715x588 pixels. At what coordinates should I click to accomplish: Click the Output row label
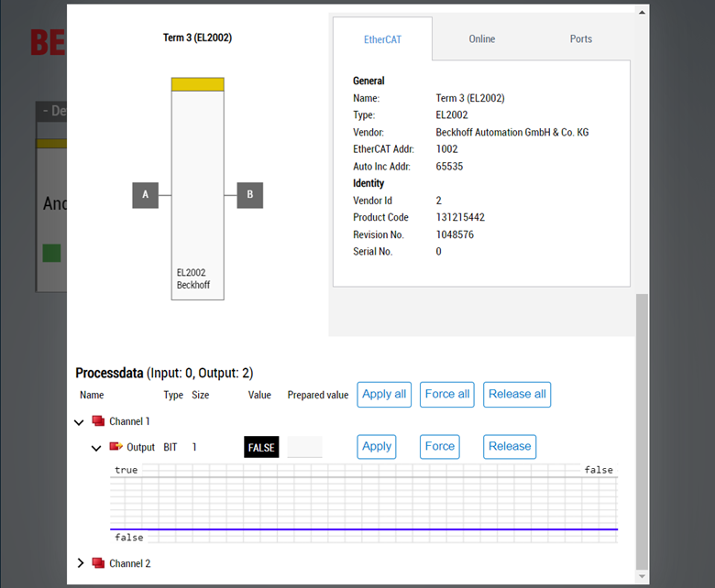[x=140, y=447]
